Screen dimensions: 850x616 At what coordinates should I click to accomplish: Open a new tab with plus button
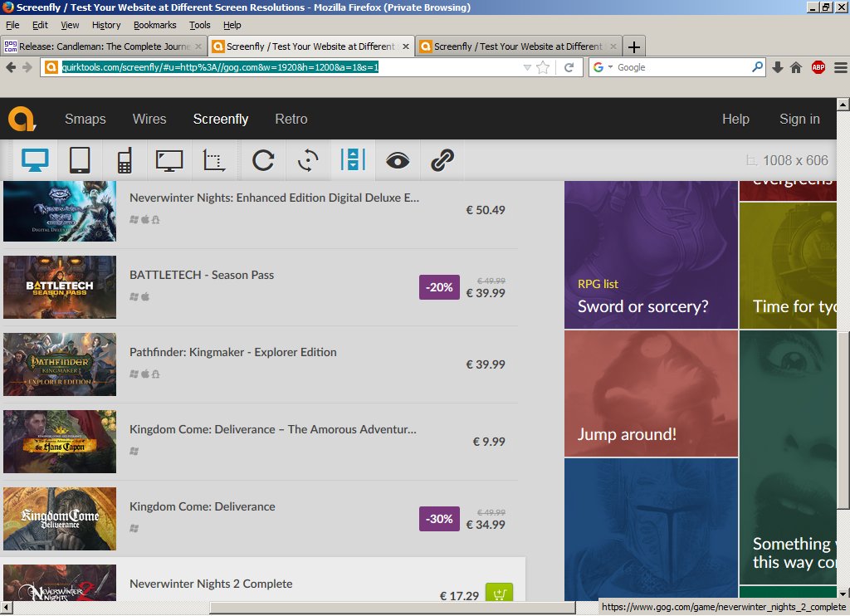tap(633, 46)
